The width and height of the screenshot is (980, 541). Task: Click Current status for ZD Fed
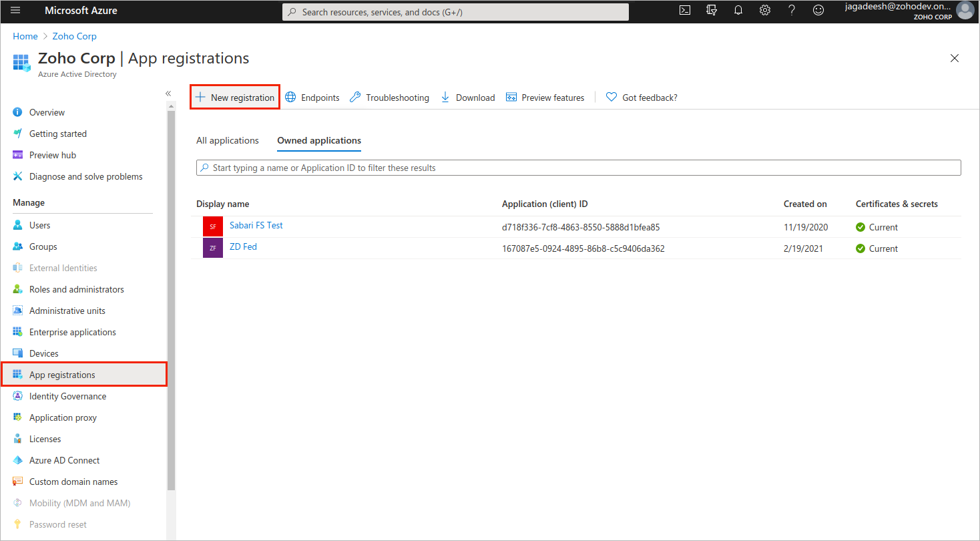(877, 248)
